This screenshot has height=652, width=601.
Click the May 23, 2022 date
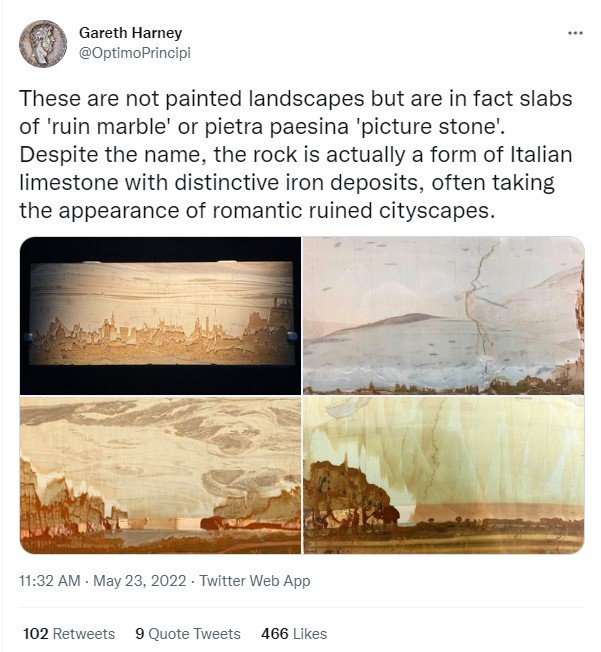[x=139, y=580]
